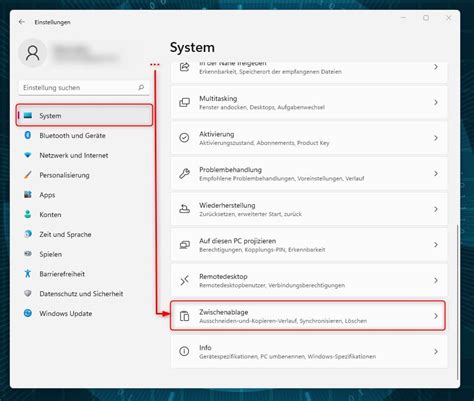Click the network Wi-Fi icon in the sidebar
Image resolution: width=474 pixels, height=401 pixels.
[28, 155]
